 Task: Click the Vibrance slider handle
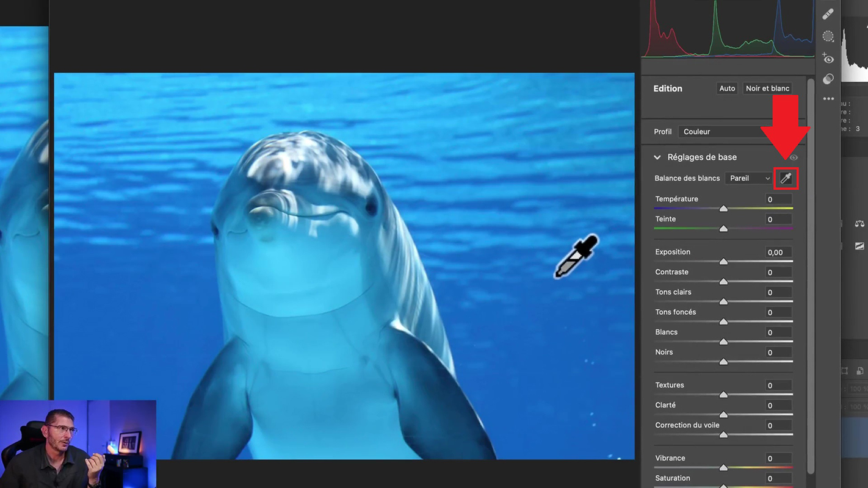tap(723, 468)
